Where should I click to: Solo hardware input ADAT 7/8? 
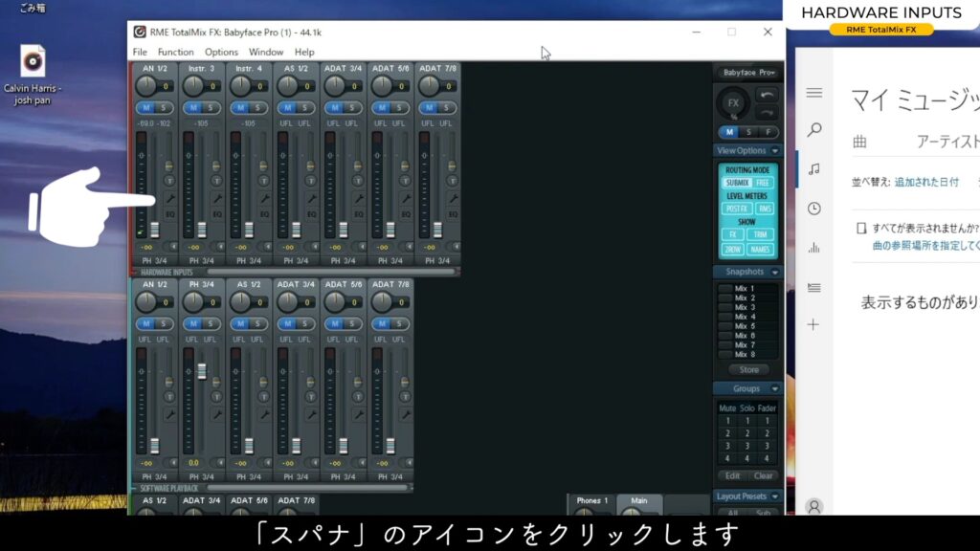pyautogui.click(x=446, y=108)
